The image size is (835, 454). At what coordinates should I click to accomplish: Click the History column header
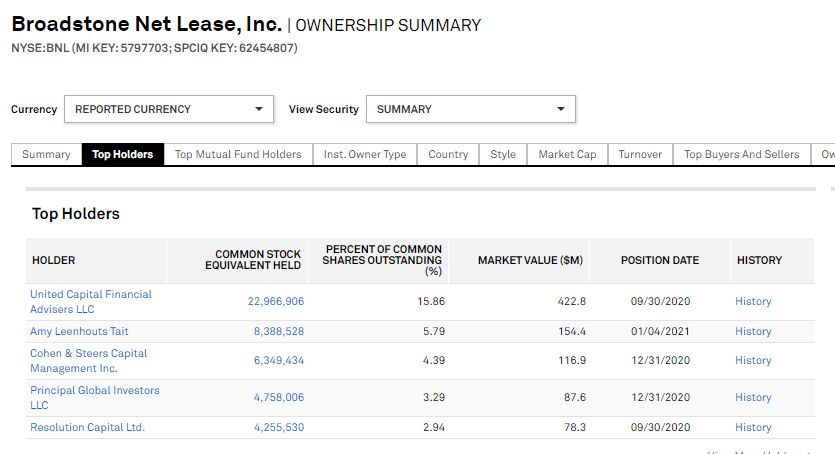coord(773,260)
